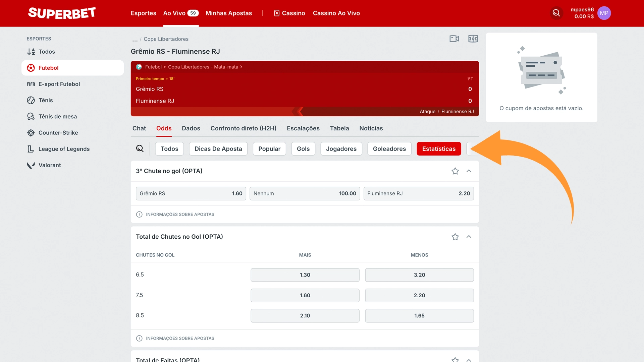Bet on Fluminense RJ at 2.20
This screenshot has height=362, width=644.
[419, 193]
